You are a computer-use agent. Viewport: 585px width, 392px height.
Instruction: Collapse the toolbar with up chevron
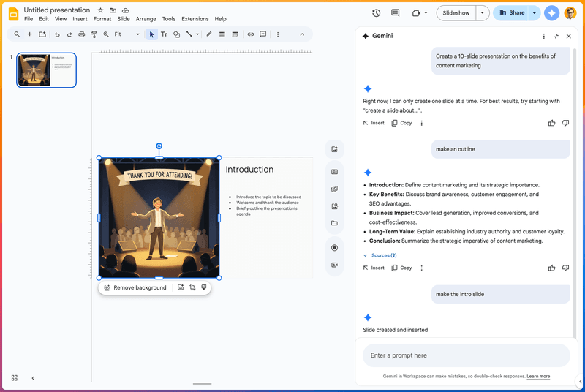[x=302, y=34]
